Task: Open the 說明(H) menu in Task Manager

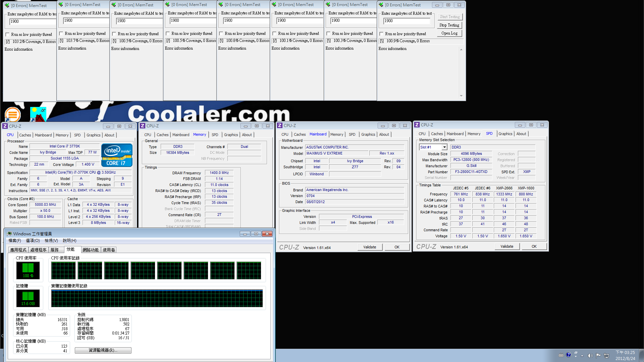Action: [x=69, y=241]
